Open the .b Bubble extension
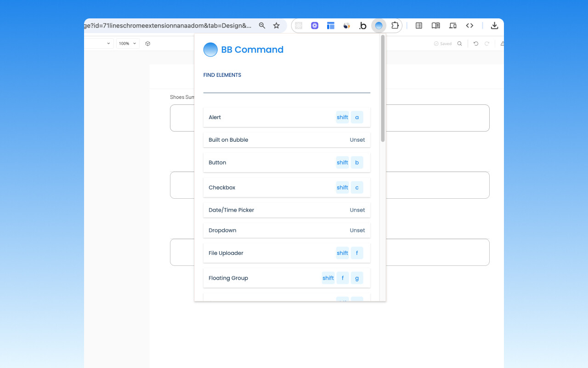Image resolution: width=588 pixels, height=368 pixels. click(x=362, y=26)
